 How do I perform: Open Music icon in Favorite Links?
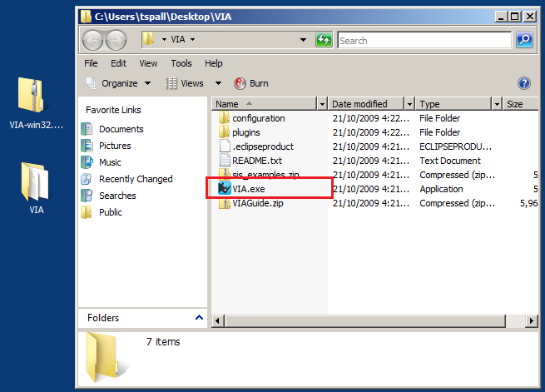pos(87,162)
